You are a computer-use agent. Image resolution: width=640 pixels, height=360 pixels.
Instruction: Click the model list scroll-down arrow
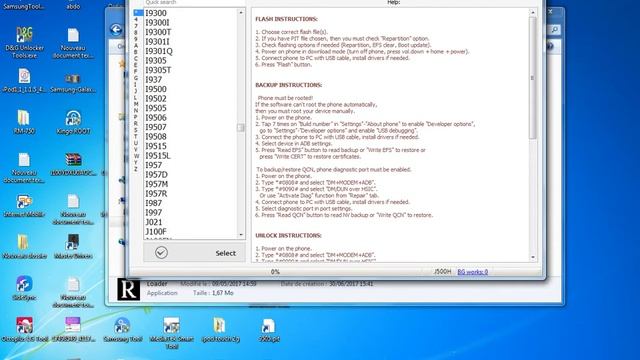(241, 235)
